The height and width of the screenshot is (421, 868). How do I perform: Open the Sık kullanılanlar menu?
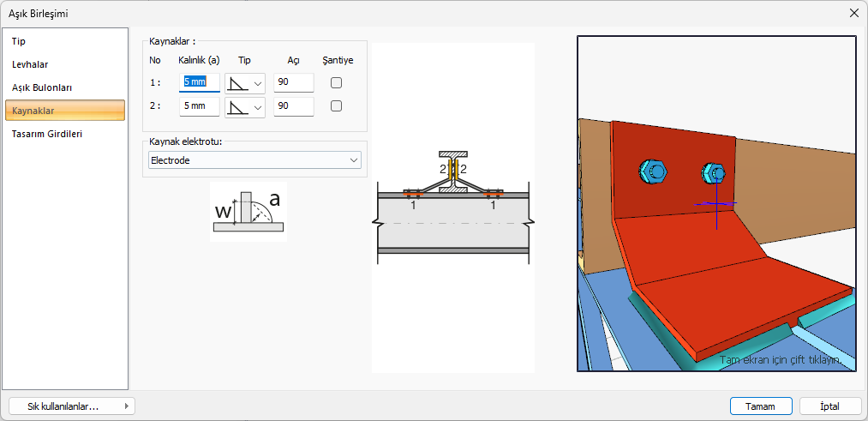[x=71, y=406]
